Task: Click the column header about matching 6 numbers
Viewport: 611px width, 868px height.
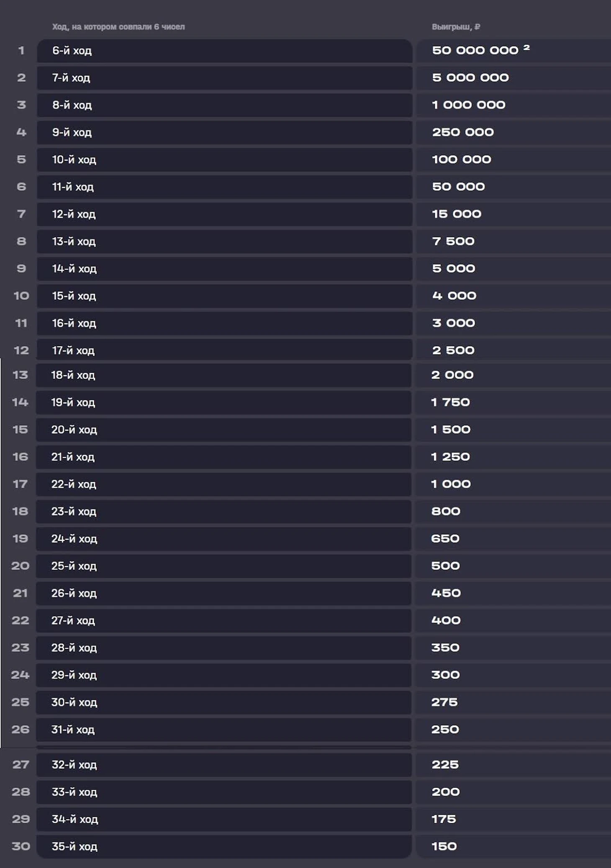Action: [118, 27]
